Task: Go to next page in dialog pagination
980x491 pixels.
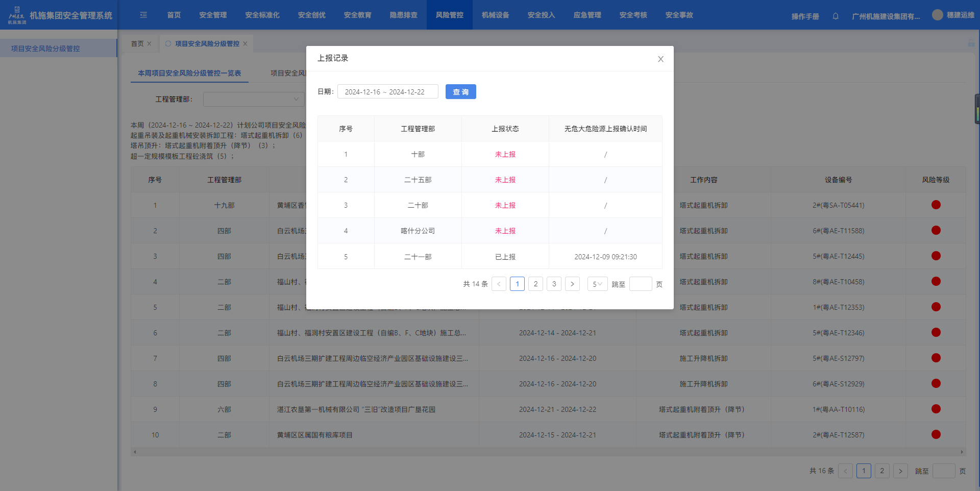Action: tap(572, 284)
